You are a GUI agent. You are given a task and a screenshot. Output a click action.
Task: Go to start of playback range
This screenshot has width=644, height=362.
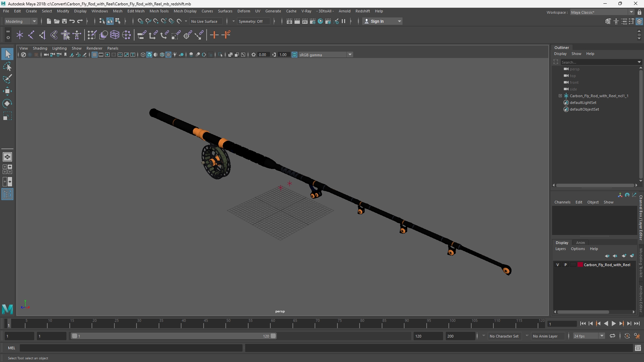coord(583,323)
